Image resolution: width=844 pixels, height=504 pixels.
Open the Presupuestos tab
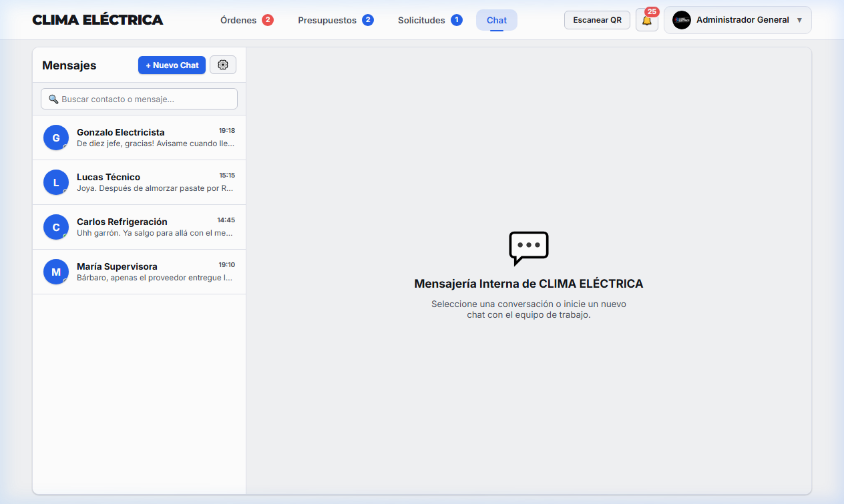(336, 20)
